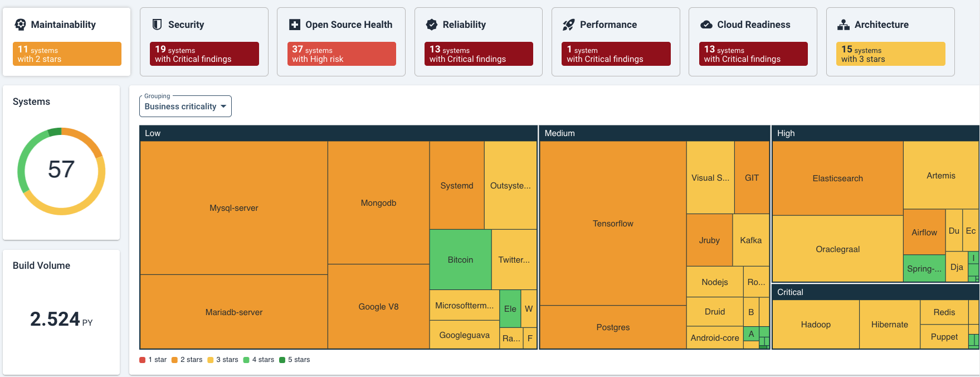Click the Outsyste... tile

[x=510, y=185]
